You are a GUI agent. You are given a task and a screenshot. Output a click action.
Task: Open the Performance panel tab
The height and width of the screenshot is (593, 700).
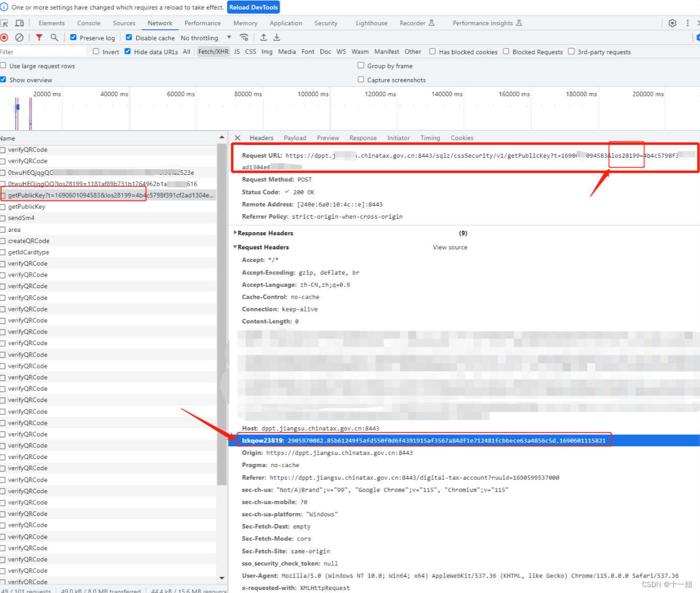[x=202, y=23]
